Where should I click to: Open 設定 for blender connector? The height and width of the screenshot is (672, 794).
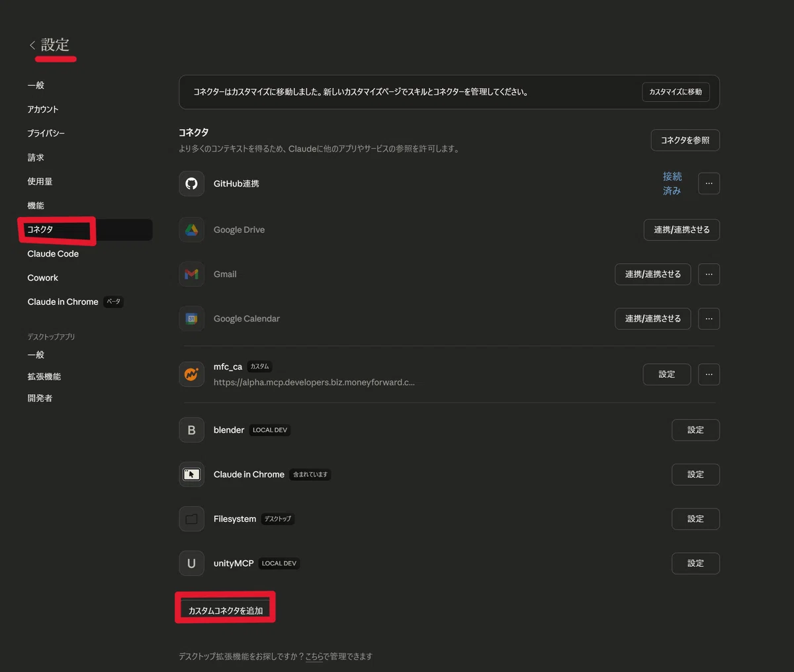[695, 430]
